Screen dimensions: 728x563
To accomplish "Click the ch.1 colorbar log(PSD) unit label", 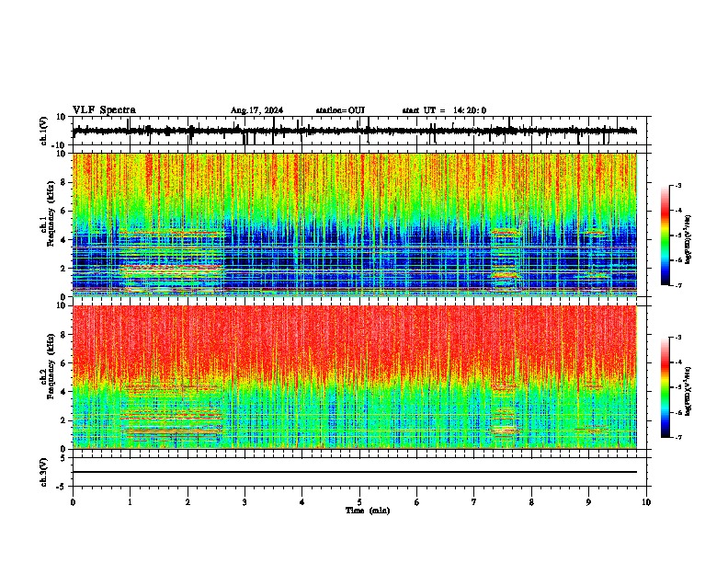I will pyautogui.click(x=688, y=239).
